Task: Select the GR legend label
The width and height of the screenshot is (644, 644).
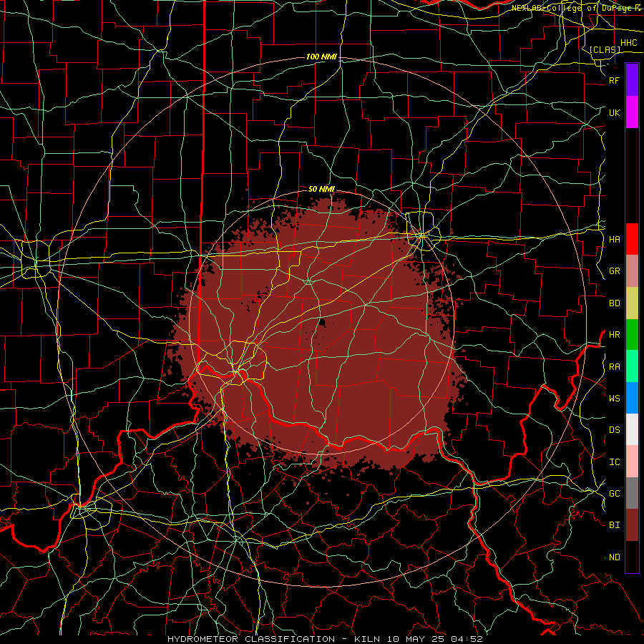Action: (x=615, y=271)
